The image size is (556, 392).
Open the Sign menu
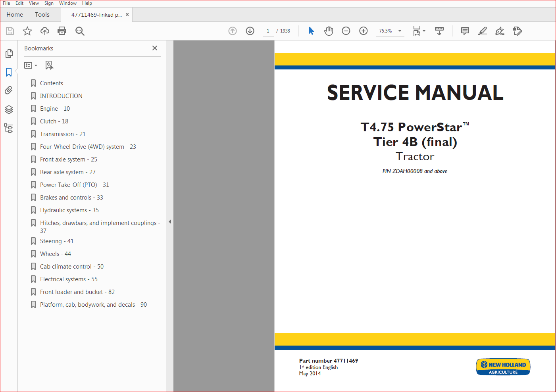(x=49, y=3)
